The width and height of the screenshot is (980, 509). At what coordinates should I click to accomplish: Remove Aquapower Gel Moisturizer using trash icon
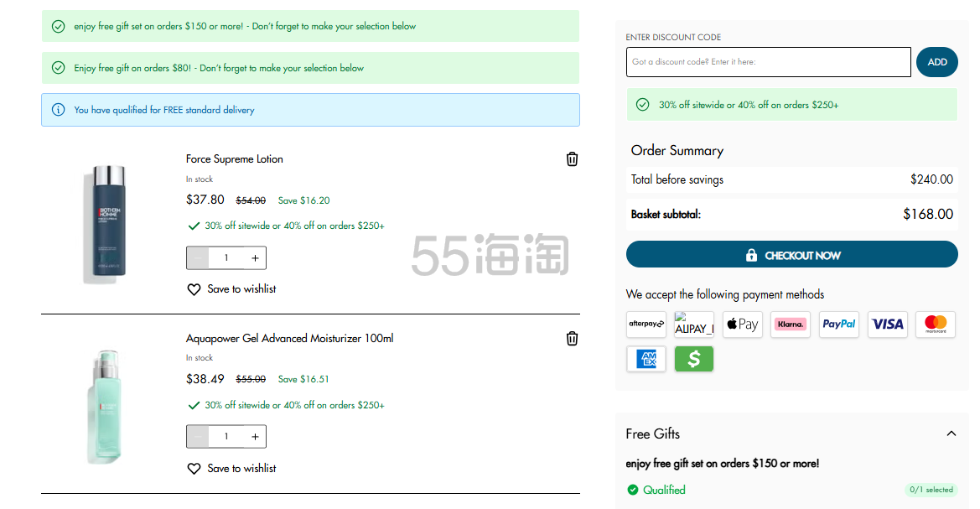pos(572,339)
